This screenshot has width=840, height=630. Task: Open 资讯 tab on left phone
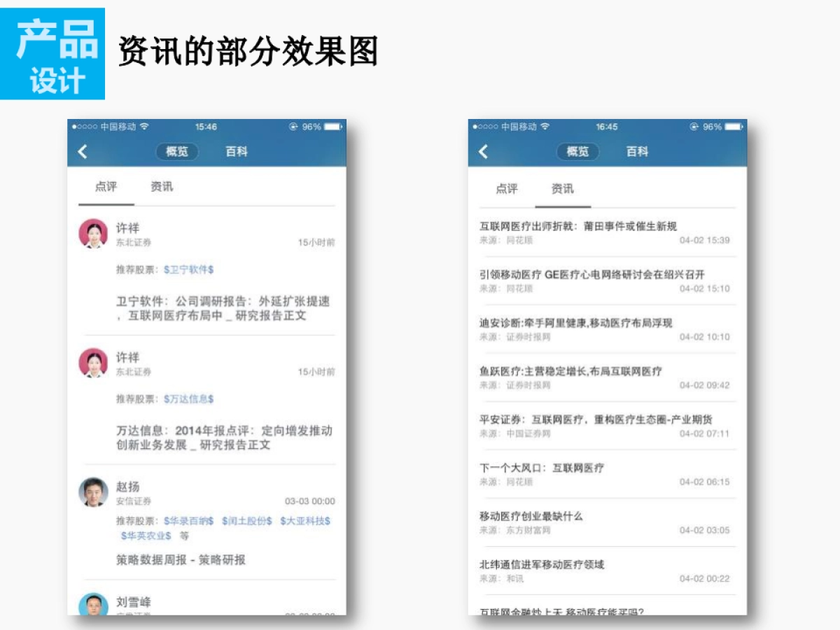click(x=162, y=187)
